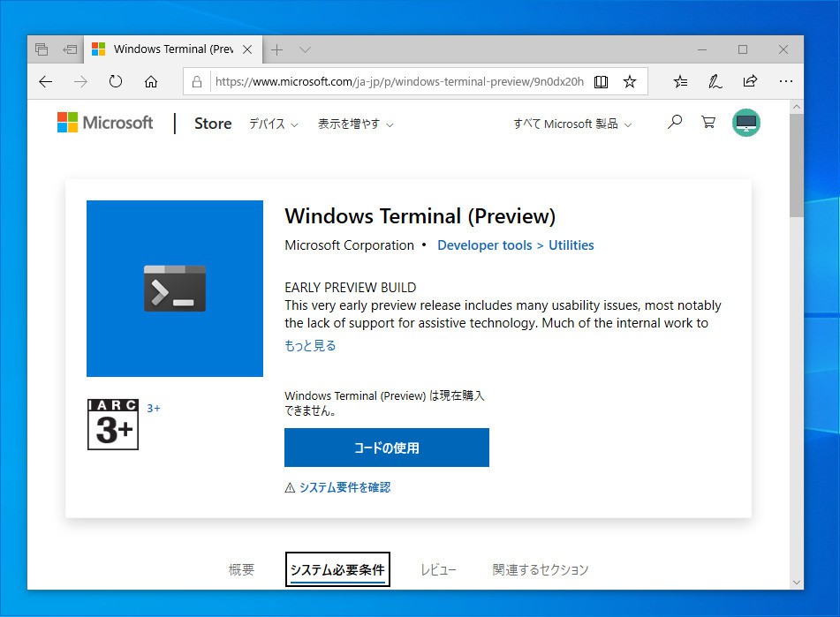Image resolution: width=840 pixels, height=617 pixels.
Task: Click the scrollbar up arrow
Action: [x=797, y=107]
